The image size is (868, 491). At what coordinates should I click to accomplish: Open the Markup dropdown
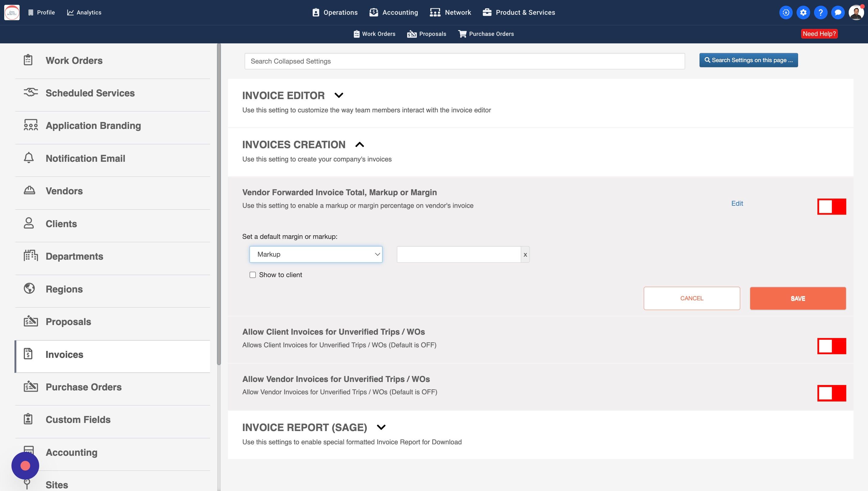(x=316, y=254)
